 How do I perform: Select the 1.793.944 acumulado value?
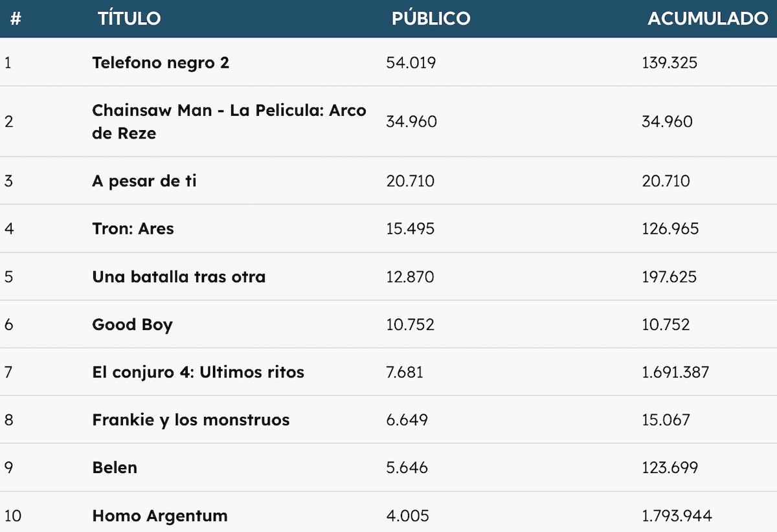tap(677, 516)
